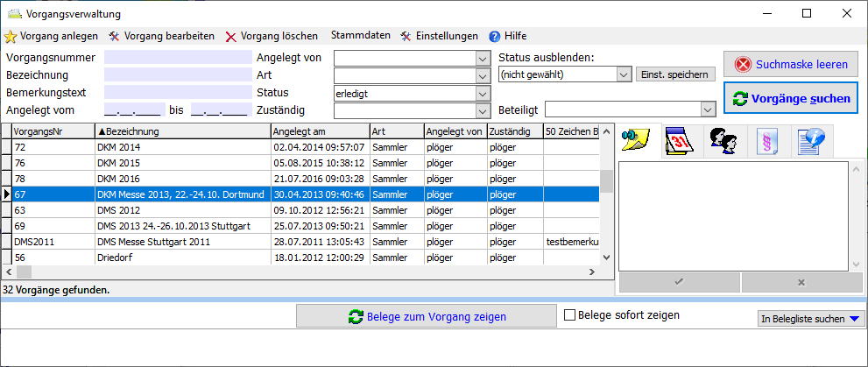The width and height of the screenshot is (868, 367).
Task: Click into Vorgangsnummer input field
Action: 178,58
